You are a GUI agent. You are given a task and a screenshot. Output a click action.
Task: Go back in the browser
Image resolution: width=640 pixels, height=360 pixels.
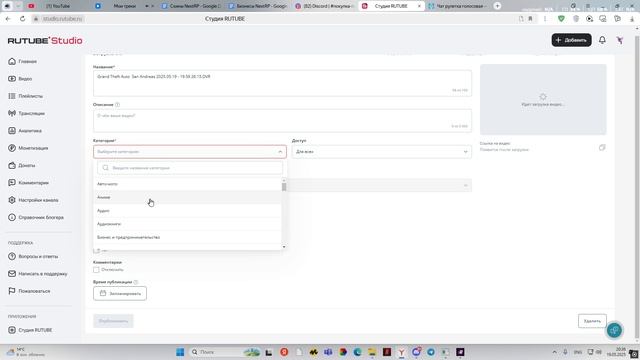pos(8,19)
